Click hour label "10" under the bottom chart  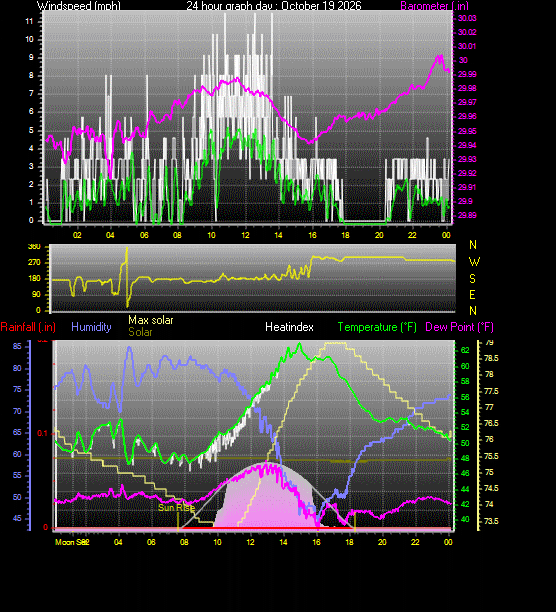point(217,542)
